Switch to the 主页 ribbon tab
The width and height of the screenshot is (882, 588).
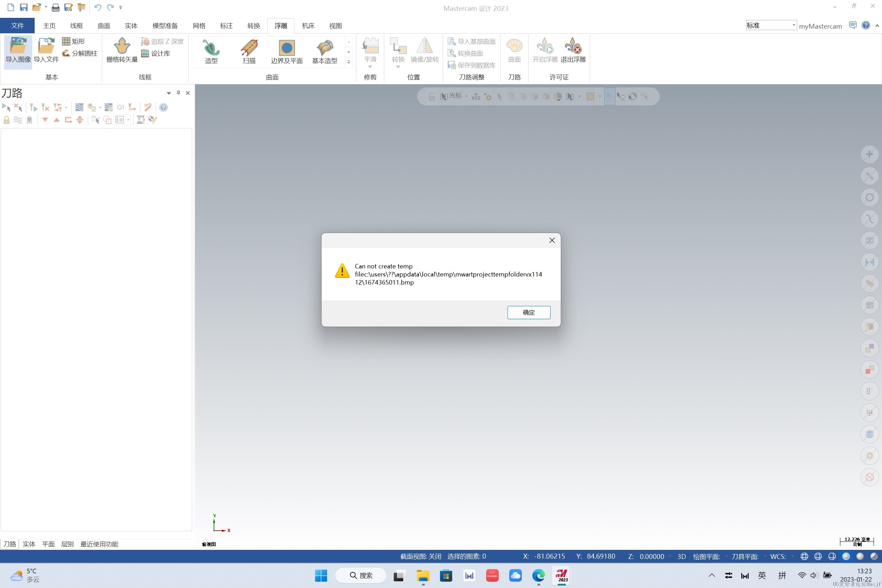[49, 26]
